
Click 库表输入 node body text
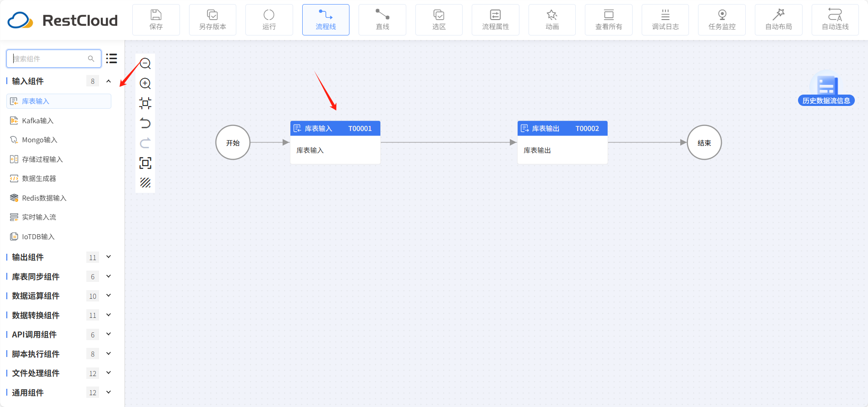310,150
